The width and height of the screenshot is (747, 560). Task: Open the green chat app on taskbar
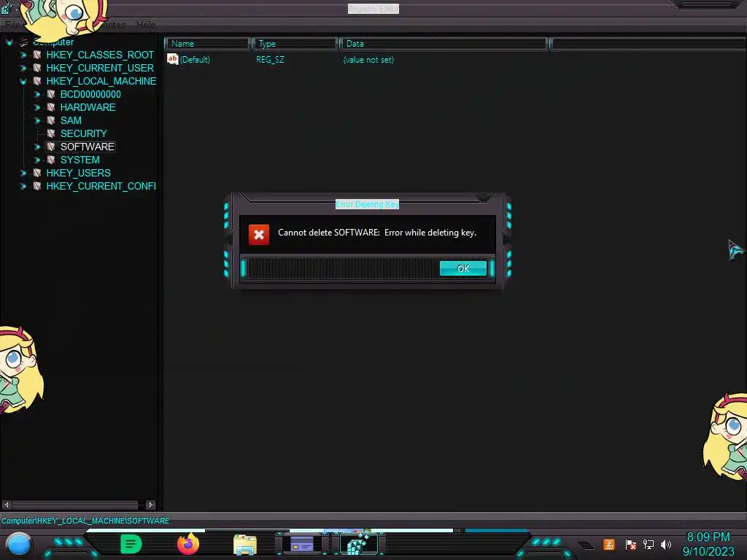(131, 544)
